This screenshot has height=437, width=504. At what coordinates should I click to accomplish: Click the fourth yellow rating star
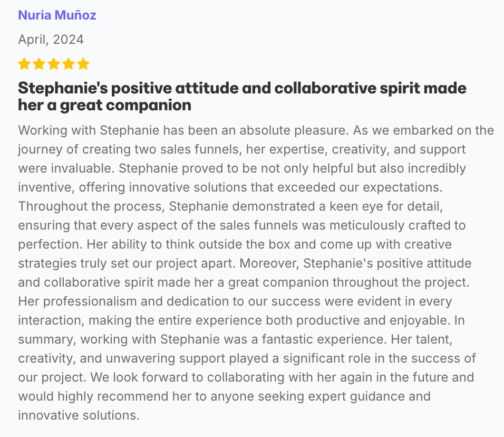[69, 64]
